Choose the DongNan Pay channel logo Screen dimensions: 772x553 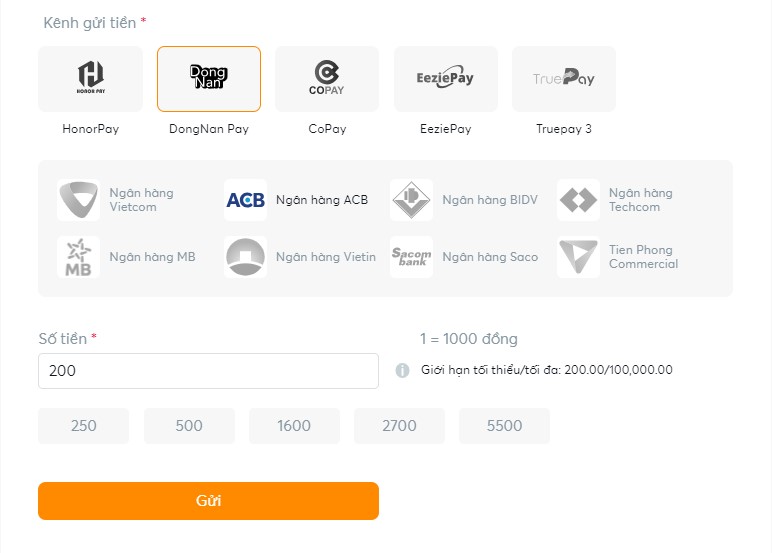209,79
